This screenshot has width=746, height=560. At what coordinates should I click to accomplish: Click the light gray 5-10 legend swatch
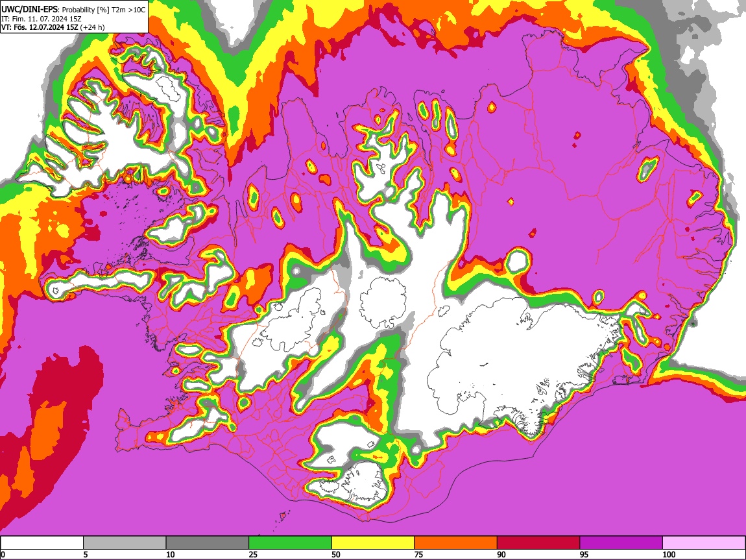[125, 543]
